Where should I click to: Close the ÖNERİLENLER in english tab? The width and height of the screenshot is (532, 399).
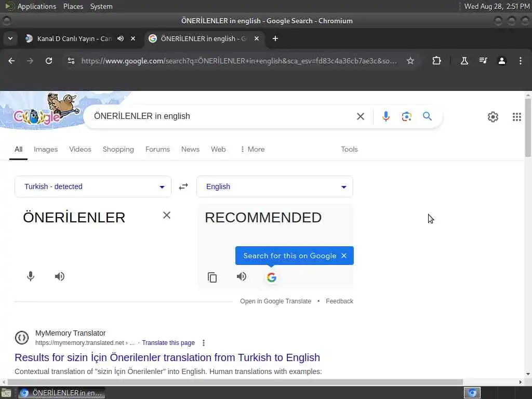click(x=257, y=38)
